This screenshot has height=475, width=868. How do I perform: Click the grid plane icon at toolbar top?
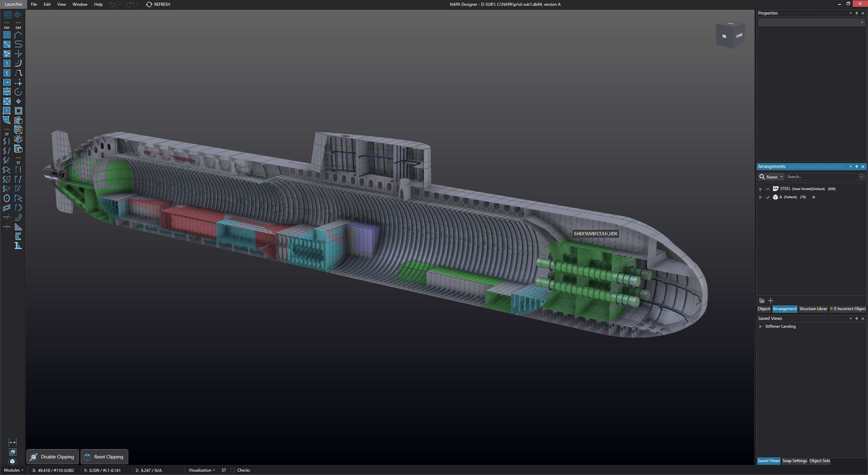(x=7, y=15)
